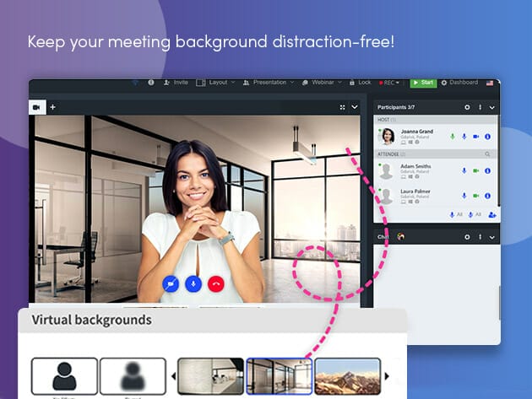Collapse the Participants panel with chevron
The width and height of the screenshot is (532, 399).
pos(491,107)
